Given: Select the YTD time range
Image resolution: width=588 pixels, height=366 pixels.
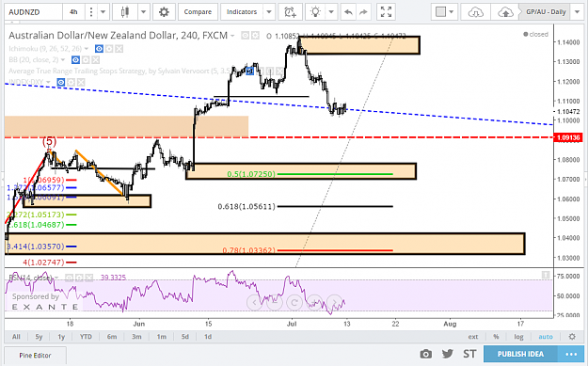Looking at the screenshot, I should pos(86,337).
